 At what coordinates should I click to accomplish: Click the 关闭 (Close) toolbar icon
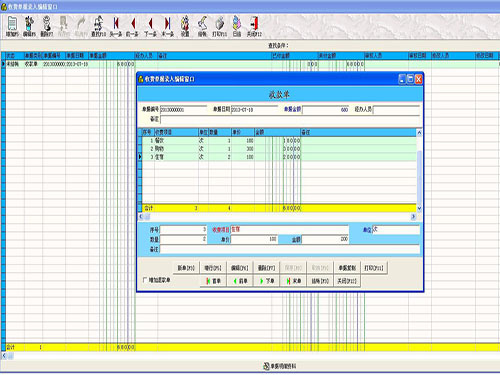[x=254, y=26]
